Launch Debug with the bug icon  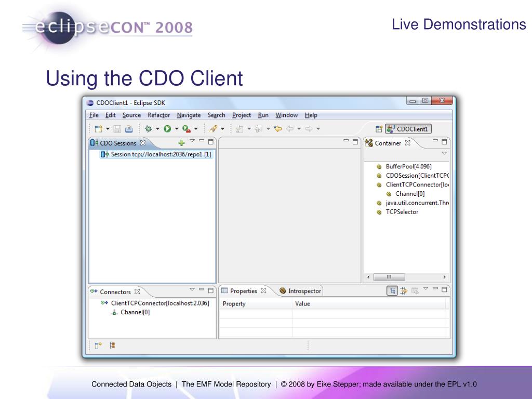point(148,129)
